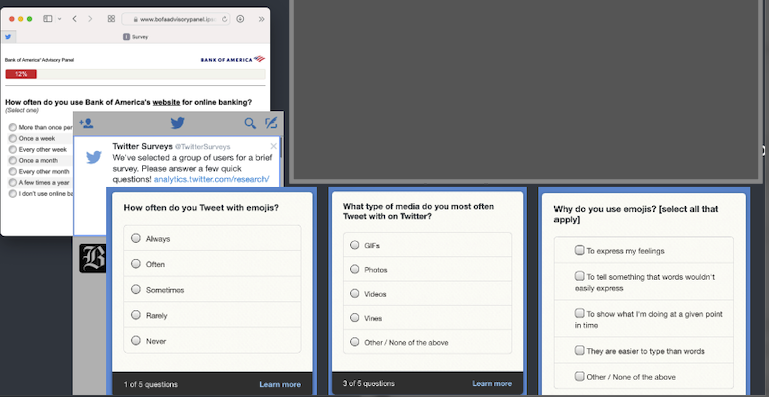Click the Twitter bird logo in the header
769x397 pixels.
click(178, 123)
